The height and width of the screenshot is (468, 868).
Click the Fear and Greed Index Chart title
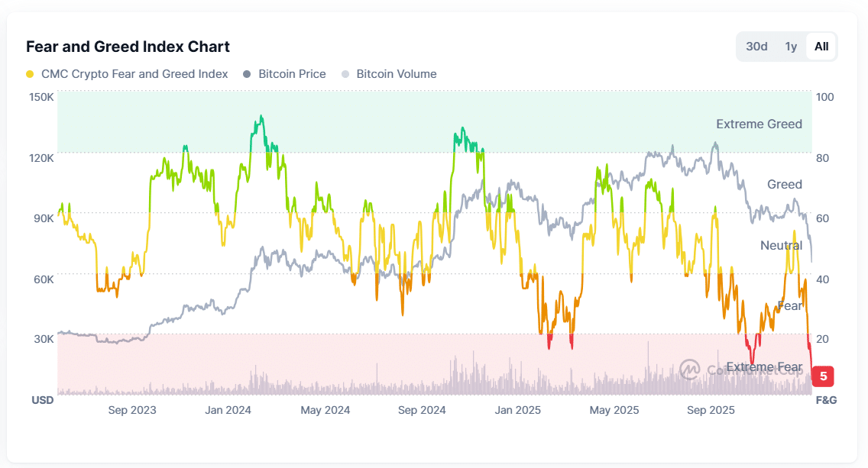[x=128, y=47]
